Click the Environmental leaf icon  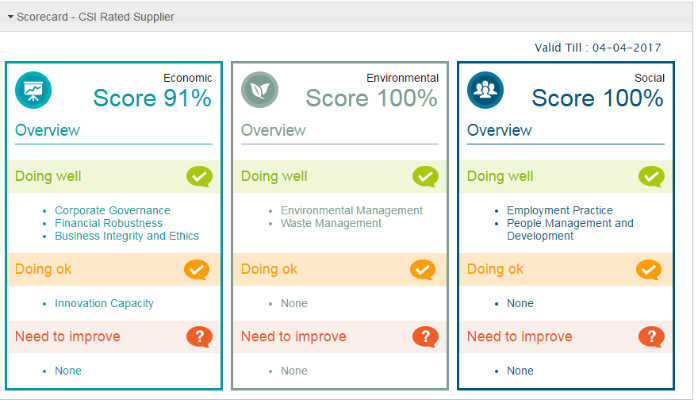coord(259,91)
